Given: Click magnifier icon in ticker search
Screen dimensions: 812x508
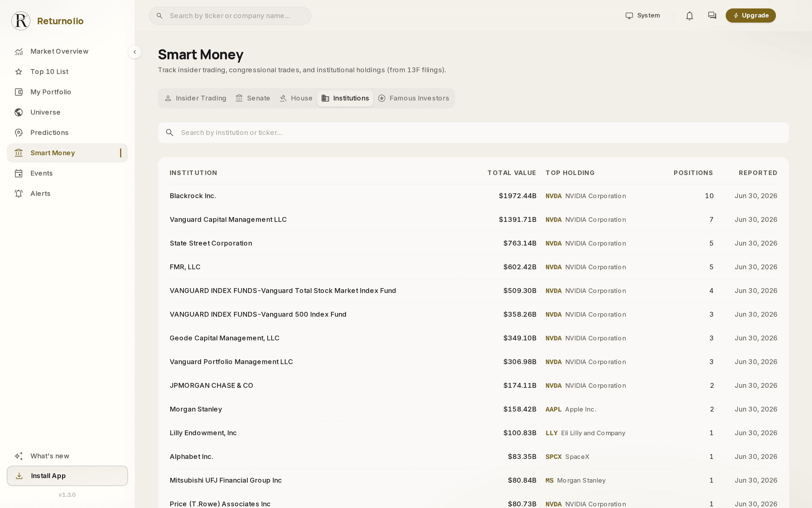Looking at the screenshot, I should tap(160, 16).
